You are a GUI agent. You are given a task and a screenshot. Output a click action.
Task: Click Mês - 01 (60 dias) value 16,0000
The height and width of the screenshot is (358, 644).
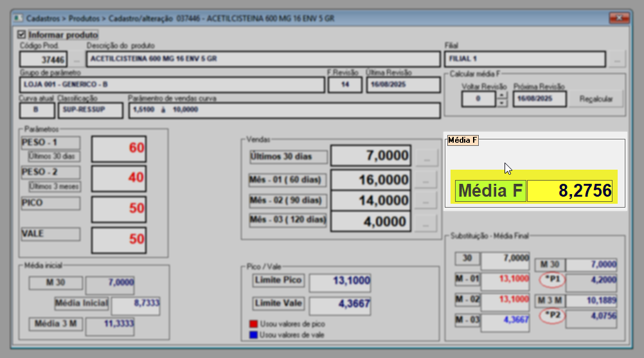click(370, 180)
